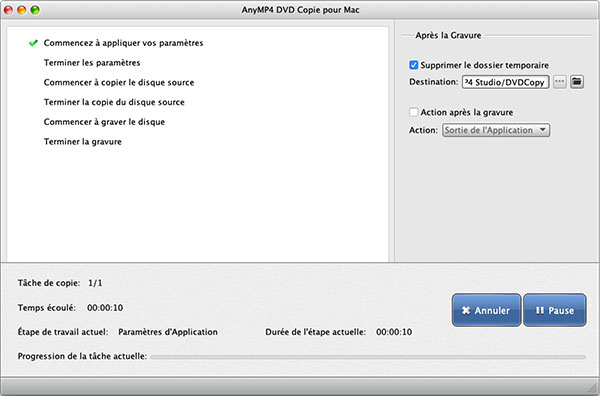Click the Pause button
The height and width of the screenshot is (396, 600).
(x=554, y=310)
